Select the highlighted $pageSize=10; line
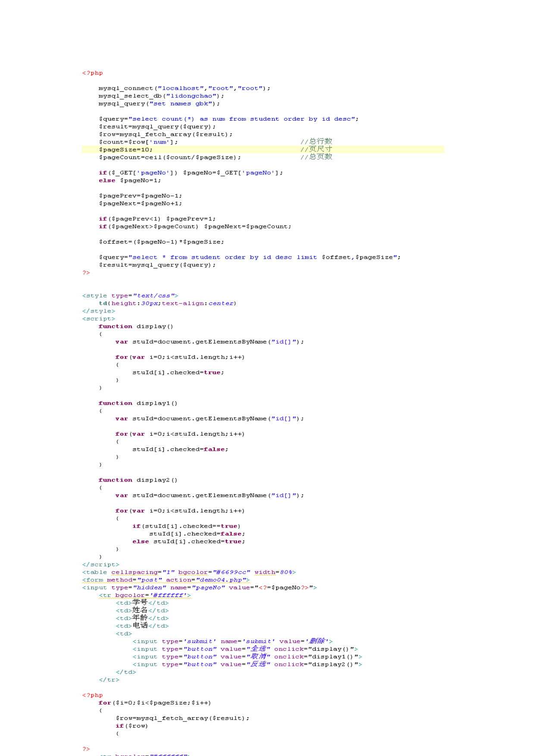 point(263,150)
